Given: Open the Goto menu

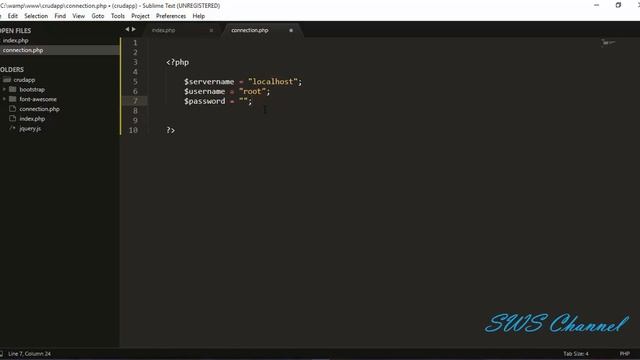Looking at the screenshot, I should [x=98, y=16].
